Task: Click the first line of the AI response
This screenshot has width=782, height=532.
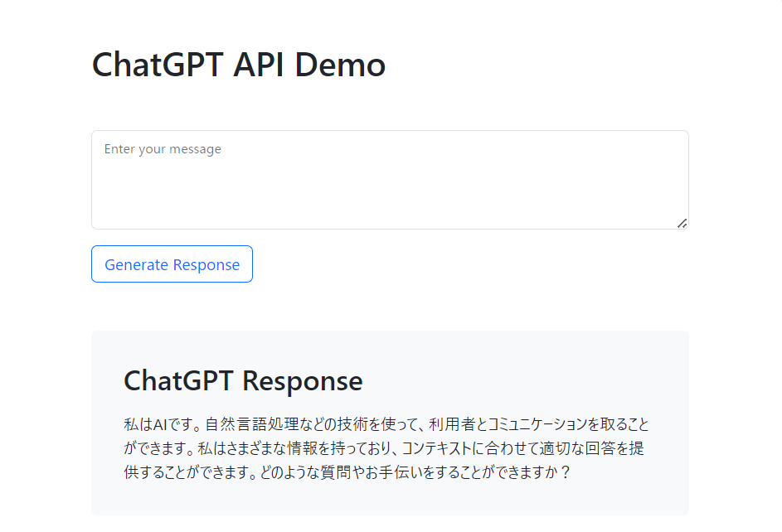Action: [386, 423]
